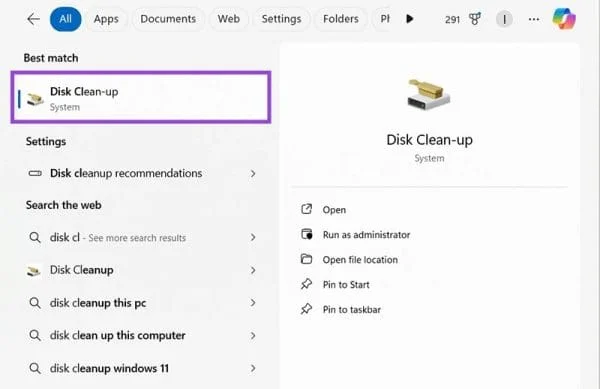This screenshot has height=389, width=600.
Task: Select 'disk cleanup windows 11' suggestion
Action: [x=109, y=368]
